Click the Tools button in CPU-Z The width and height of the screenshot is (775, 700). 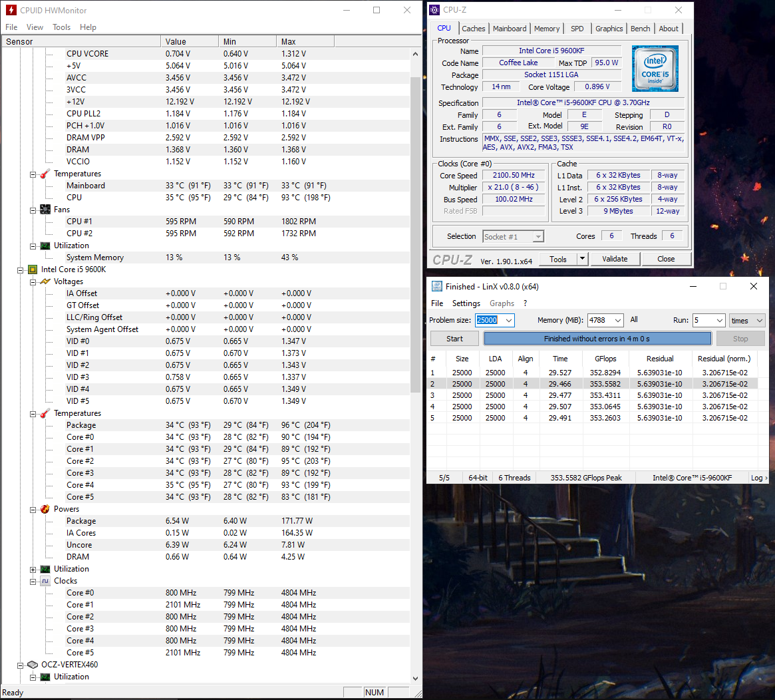(558, 259)
